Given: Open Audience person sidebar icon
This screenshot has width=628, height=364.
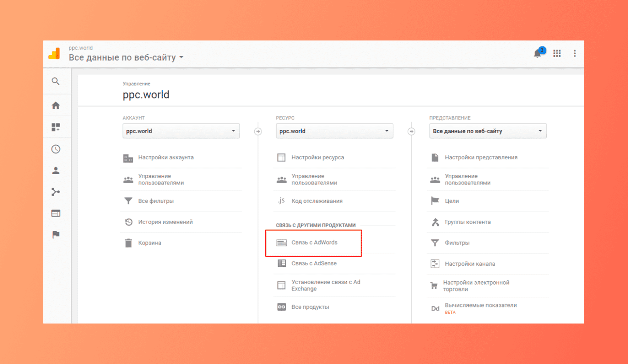Looking at the screenshot, I should [56, 170].
